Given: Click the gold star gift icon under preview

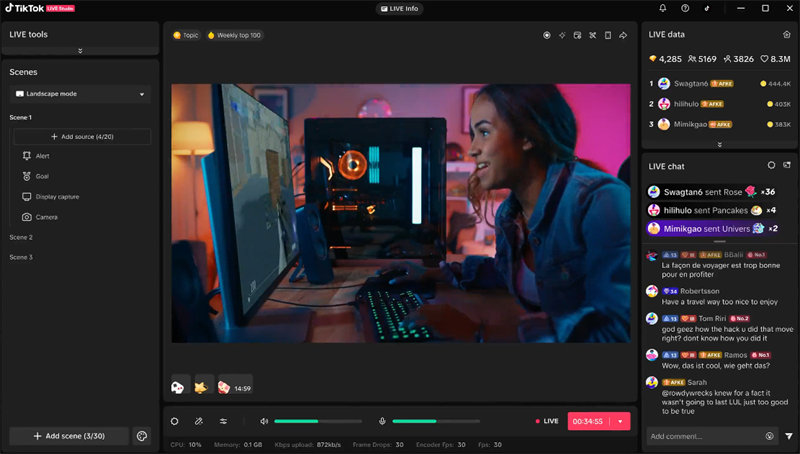Looking at the screenshot, I should tap(202, 387).
